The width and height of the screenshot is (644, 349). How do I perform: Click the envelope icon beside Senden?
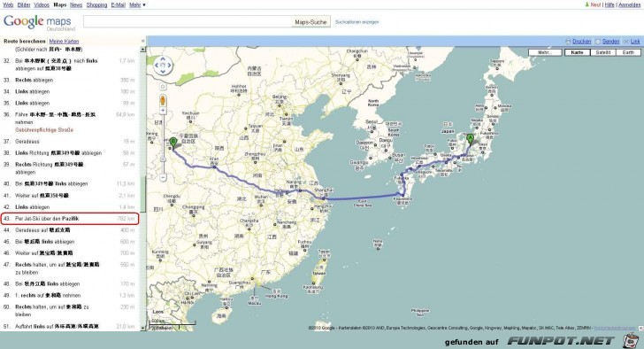pyautogui.click(x=598, y=42)
